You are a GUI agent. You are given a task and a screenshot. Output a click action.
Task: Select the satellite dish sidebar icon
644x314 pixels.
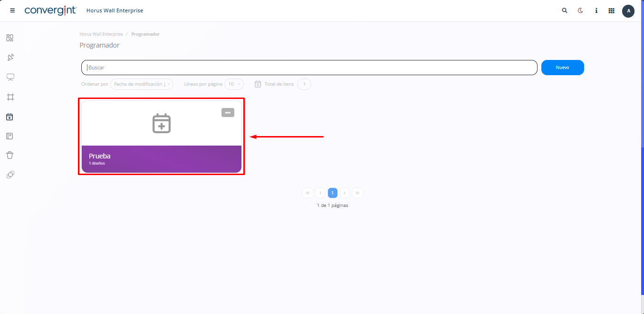pos(10,58)
